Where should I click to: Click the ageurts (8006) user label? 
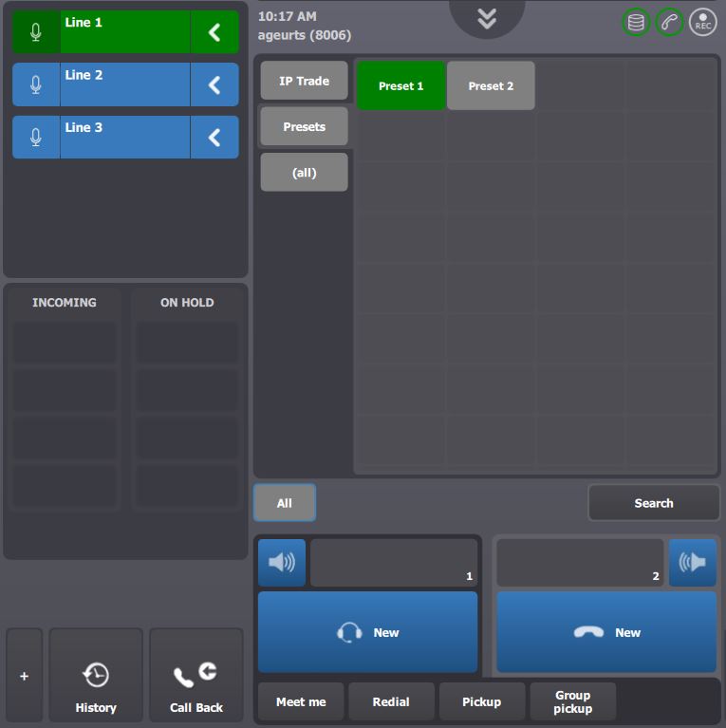tap(305, 35)
